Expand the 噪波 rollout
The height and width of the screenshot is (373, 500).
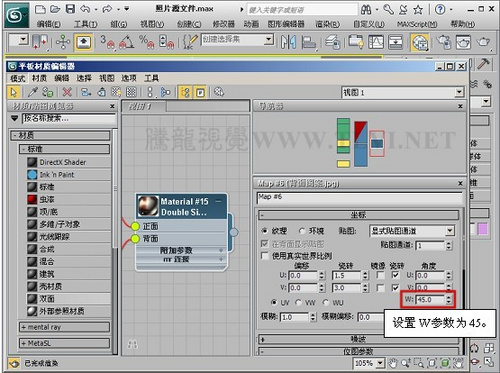click(x=359, y=340)
